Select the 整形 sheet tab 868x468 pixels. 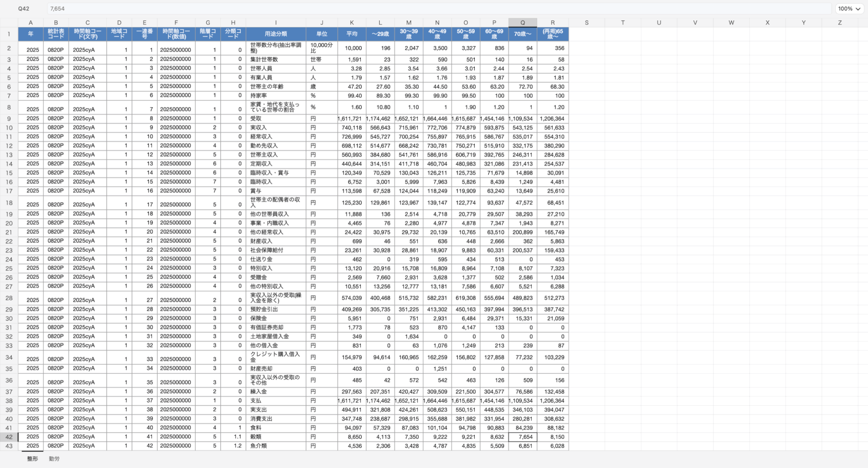pos(32,459)
